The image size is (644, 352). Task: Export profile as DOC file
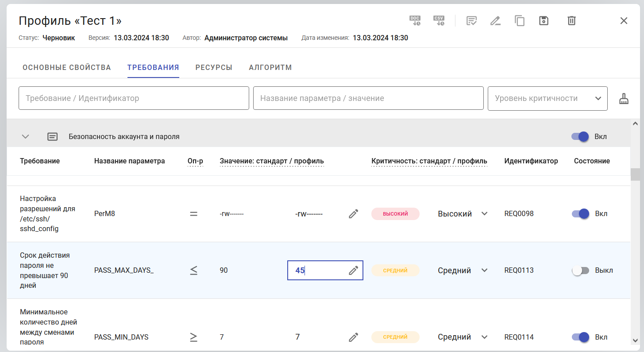click(415, 20)
